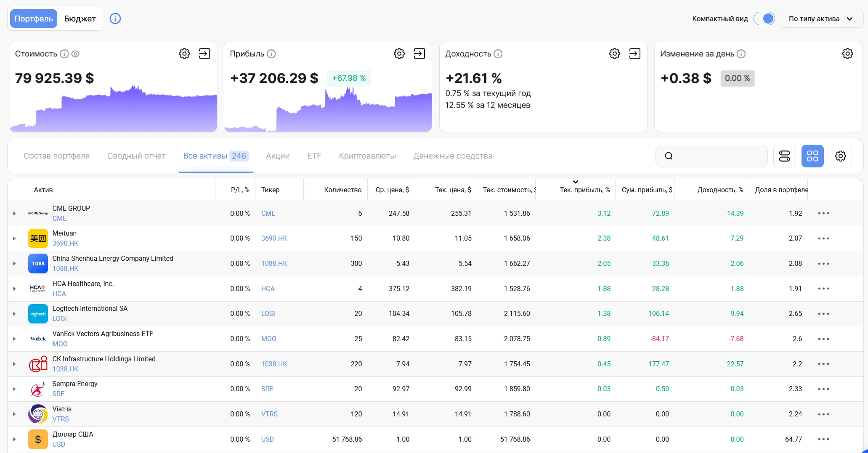
Task: Expand the Доллар США row
Action: (14, 439)
